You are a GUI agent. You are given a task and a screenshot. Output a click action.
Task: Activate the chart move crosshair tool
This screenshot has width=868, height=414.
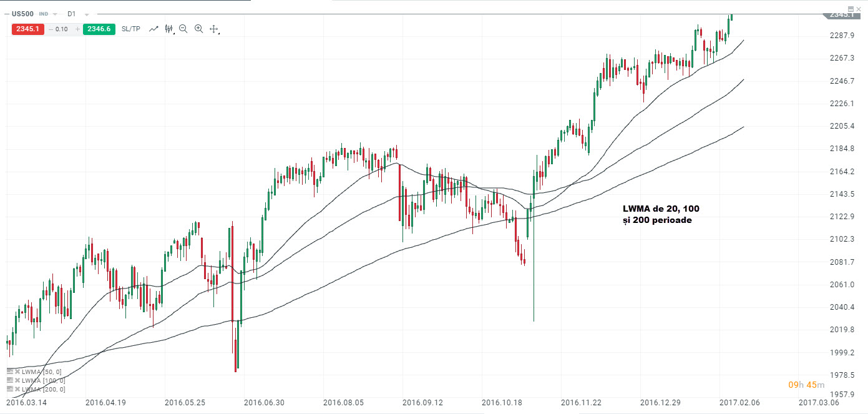point(212,29)
